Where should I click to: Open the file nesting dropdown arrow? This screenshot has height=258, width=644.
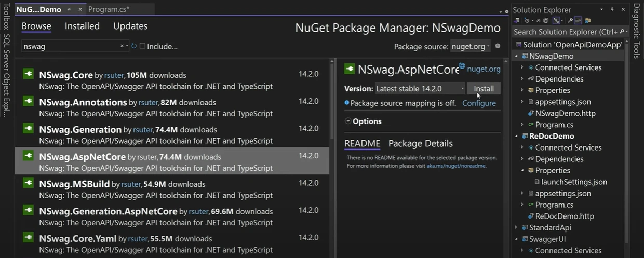[x=562, y=20]
